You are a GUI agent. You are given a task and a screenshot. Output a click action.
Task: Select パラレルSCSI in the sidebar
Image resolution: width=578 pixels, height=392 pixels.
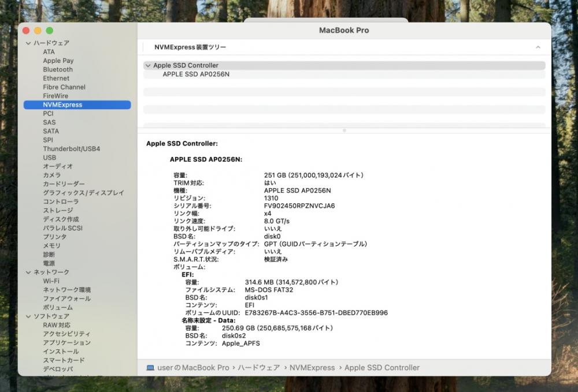[62, 228]
